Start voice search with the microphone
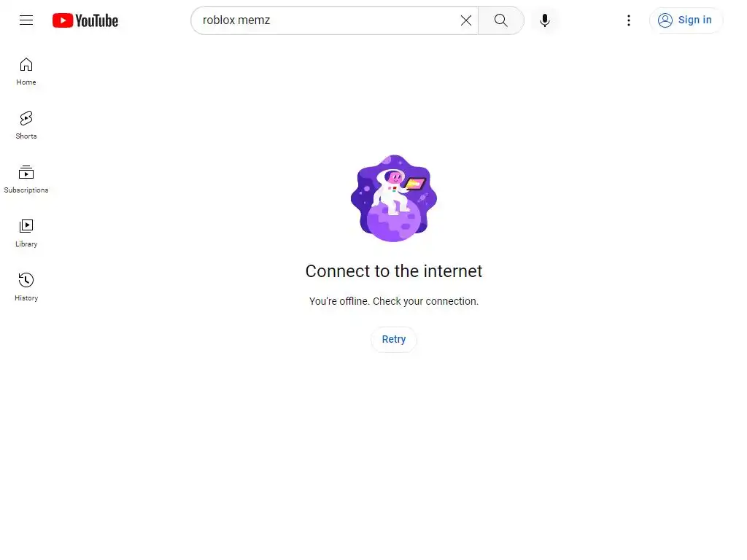The width and height of the screenshot is (747, 560). [x=544, y=20]
